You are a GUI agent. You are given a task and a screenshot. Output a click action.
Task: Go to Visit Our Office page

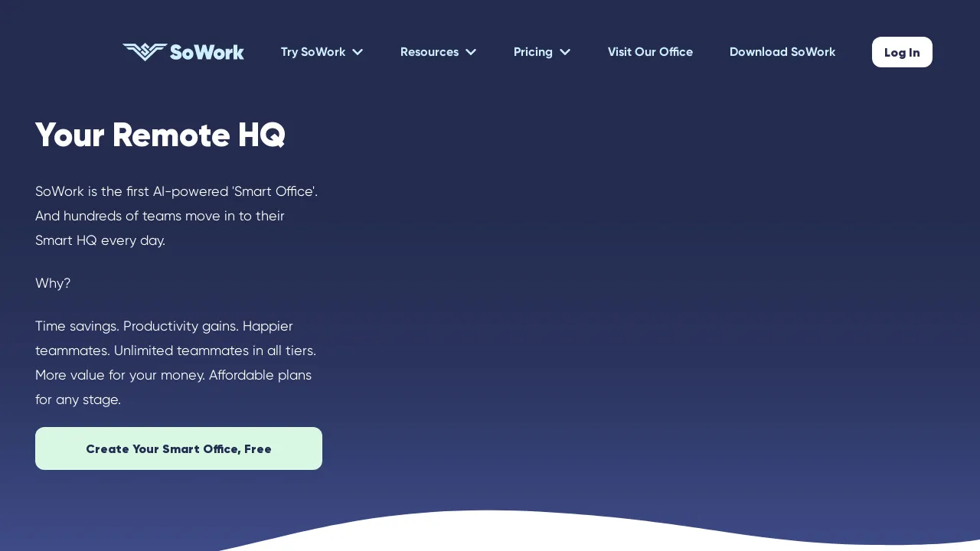tap(650, 52)
